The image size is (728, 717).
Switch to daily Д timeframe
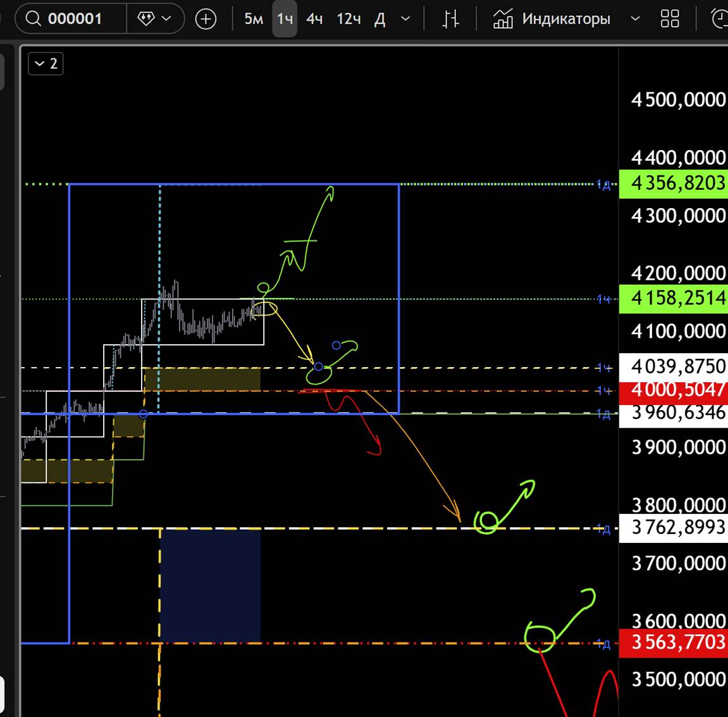pyautogui.click(x=379, y=19)
